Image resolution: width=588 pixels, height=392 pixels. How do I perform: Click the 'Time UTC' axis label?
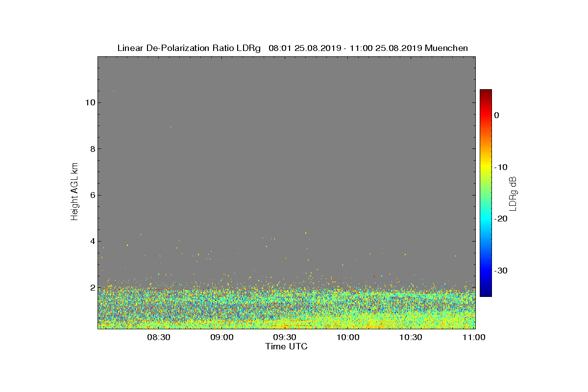(x=286, y=346)
